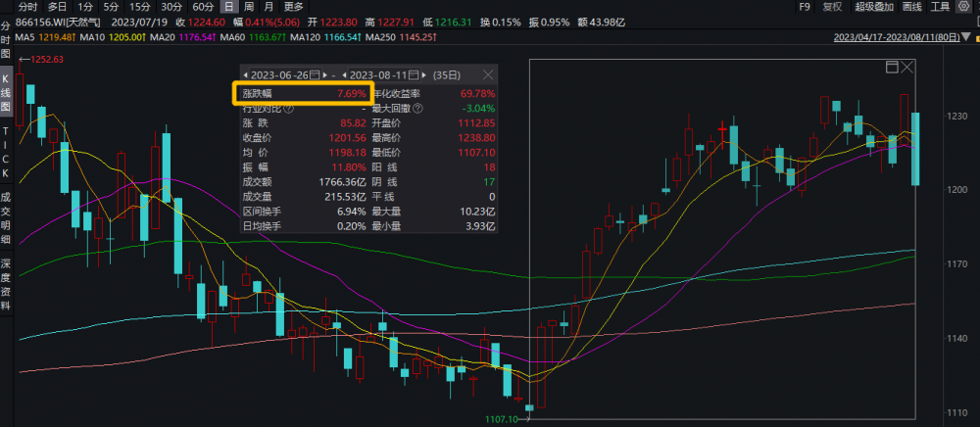Open the start date calendar picker icon

tap(315, 74)
